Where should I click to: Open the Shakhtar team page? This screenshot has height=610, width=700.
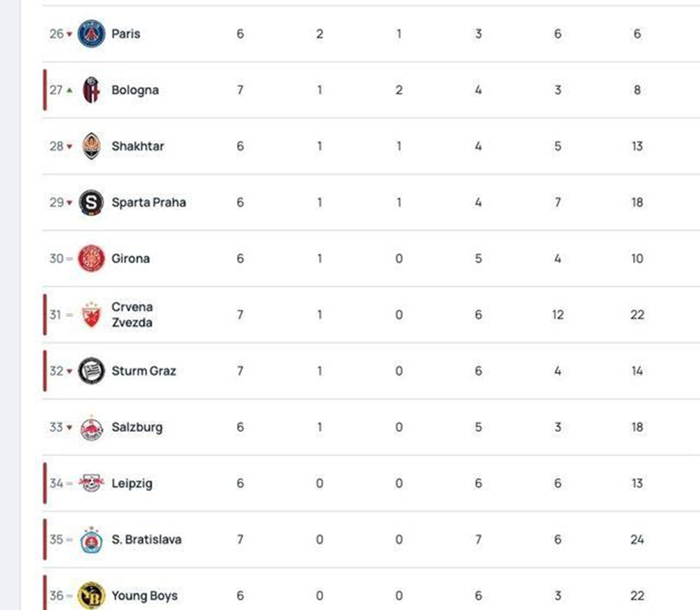(138, 146)
